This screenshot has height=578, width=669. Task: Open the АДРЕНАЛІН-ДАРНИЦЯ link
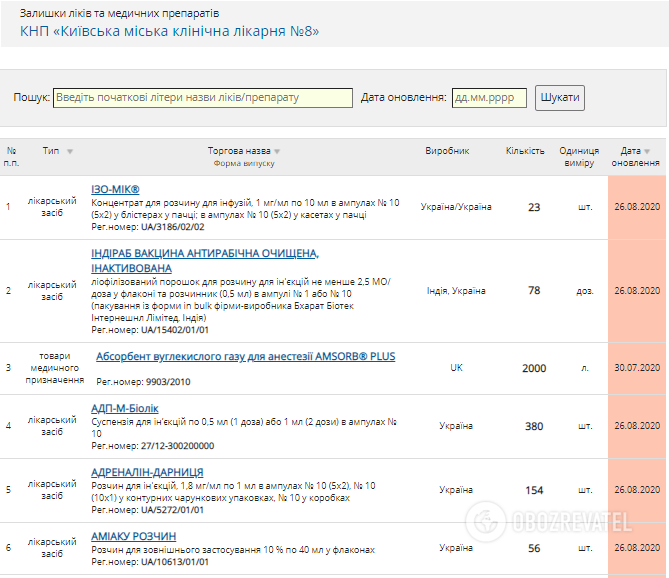[147, 472]
